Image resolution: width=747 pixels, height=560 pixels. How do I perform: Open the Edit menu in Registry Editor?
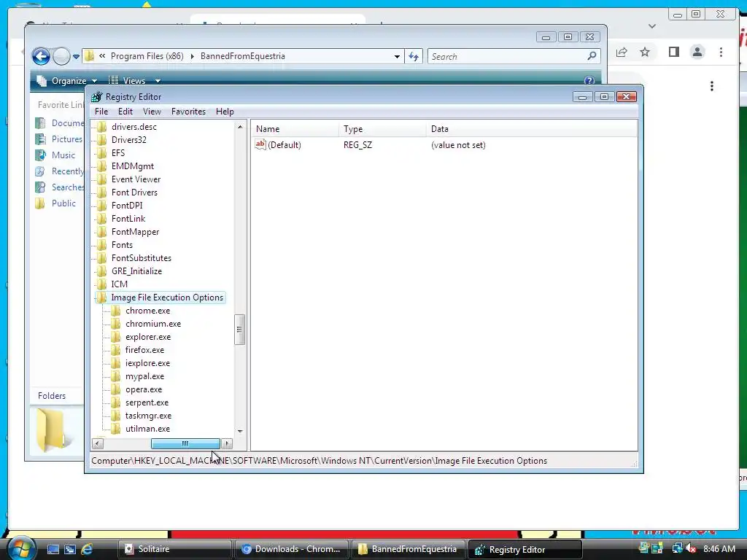pos(125,112)
